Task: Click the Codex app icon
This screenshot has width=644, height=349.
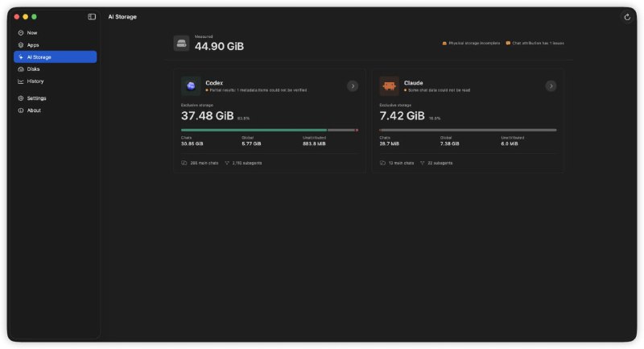Action: coord(191,86)
